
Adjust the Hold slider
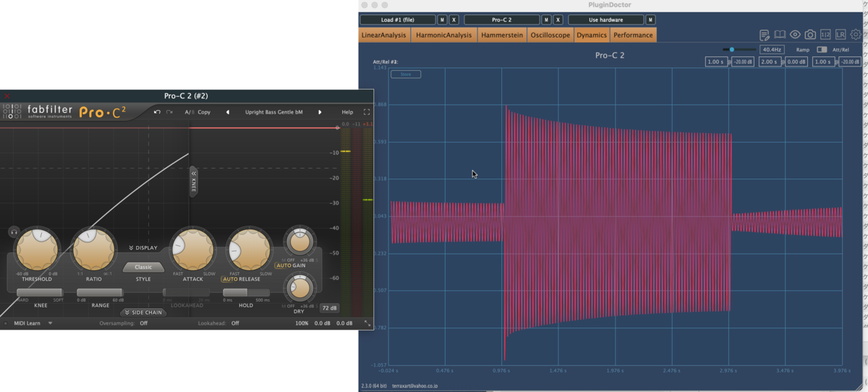(x=246, y=292)
